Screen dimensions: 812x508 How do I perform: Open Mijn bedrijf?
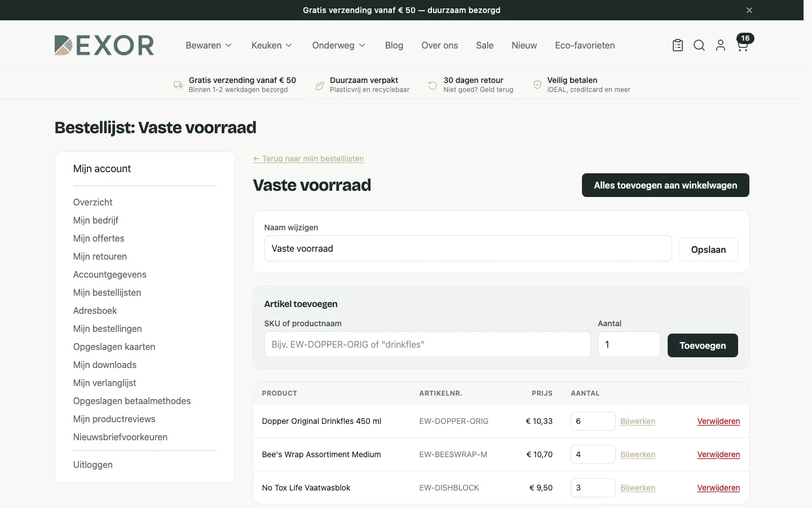(96, 220)
